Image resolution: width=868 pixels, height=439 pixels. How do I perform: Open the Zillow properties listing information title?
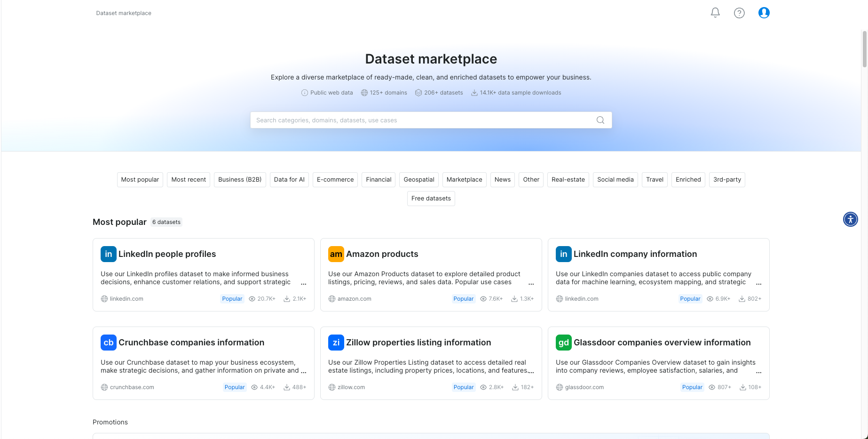coord(418,343)
